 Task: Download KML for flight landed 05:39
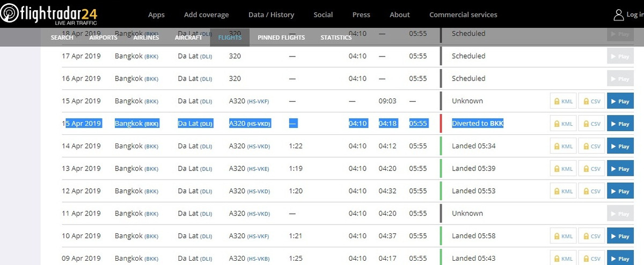pyautogui.click(x=563, y=169)
